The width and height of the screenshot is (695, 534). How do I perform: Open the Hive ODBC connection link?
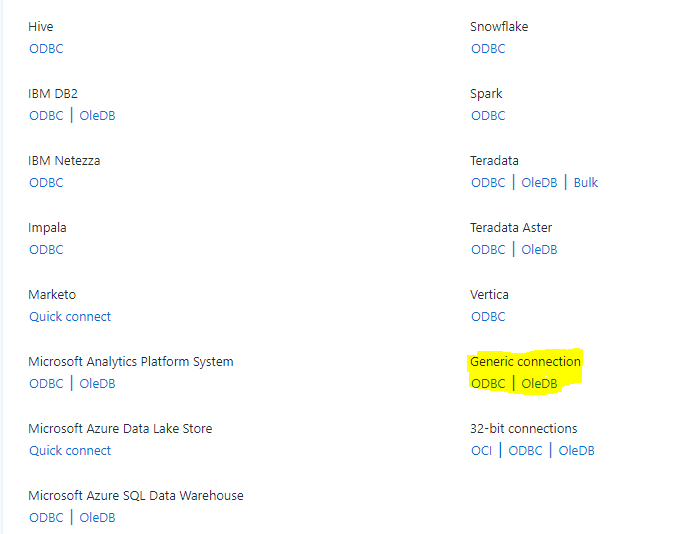[x=46, y=49]
